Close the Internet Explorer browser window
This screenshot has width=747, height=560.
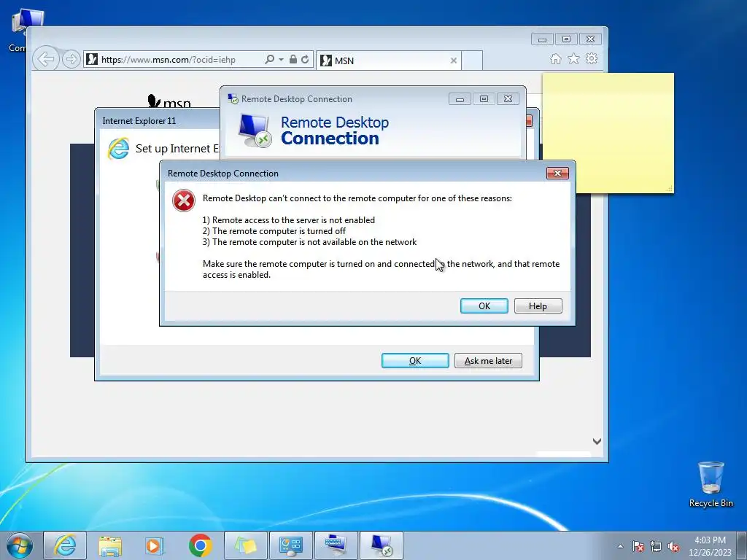[590, 39]
